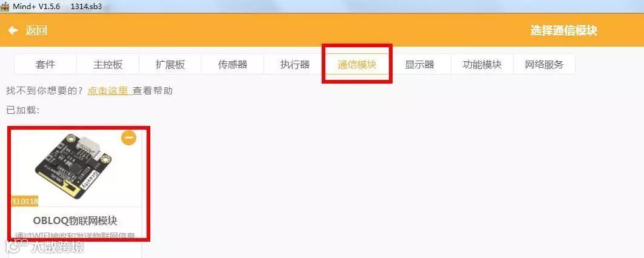Screen dimensions: 644x258
Task: Follow the 点击这里 help link
Action: (x=109, y=91)
